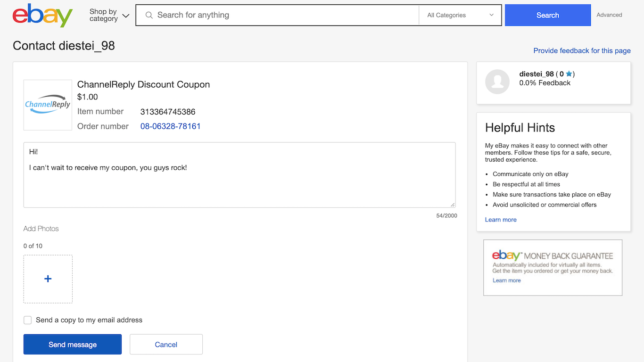The width and height of the screenshot is (644, 362).
Task: Open Provide feedback for this page
Action: [582, 50]
